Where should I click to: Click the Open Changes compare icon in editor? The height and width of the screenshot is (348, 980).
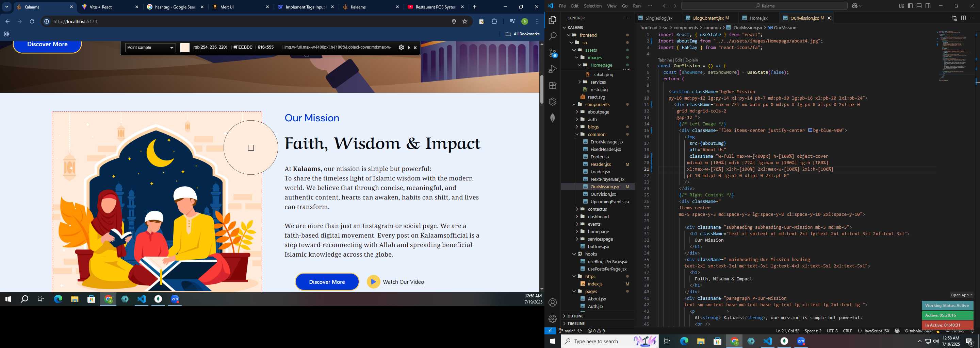tap(954, 18)
